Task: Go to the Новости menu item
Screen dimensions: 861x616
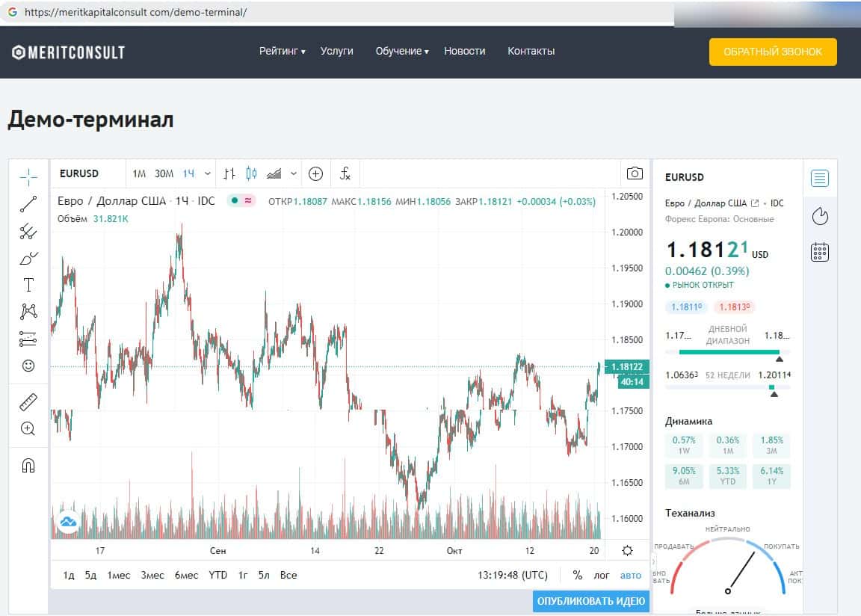Action: [x=464, y=52]
